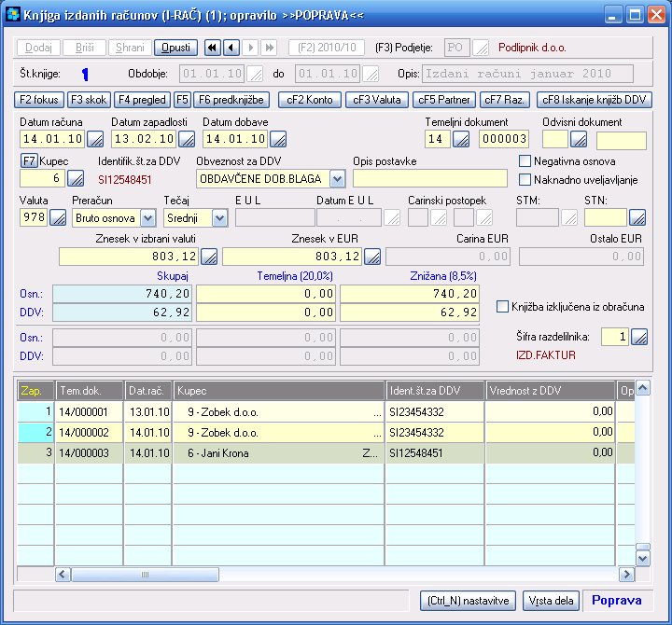Click the cF2 Konto toolbar button
The height and width of the screenshot is (625, 672).
pos(309,99)
